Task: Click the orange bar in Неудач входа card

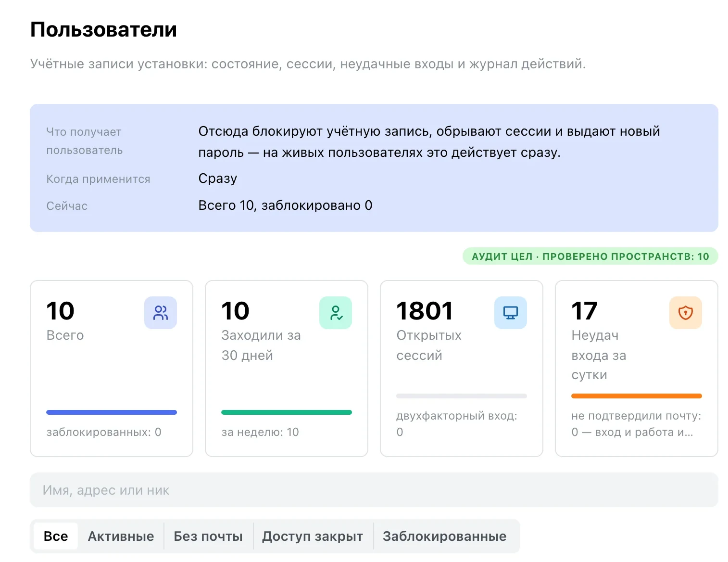Action: click(637, 396)
